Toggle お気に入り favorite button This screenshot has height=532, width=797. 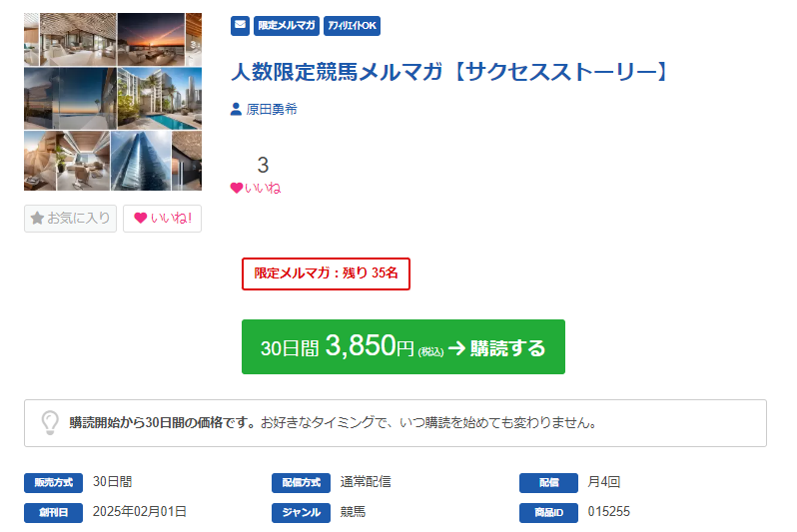[70, 218]
